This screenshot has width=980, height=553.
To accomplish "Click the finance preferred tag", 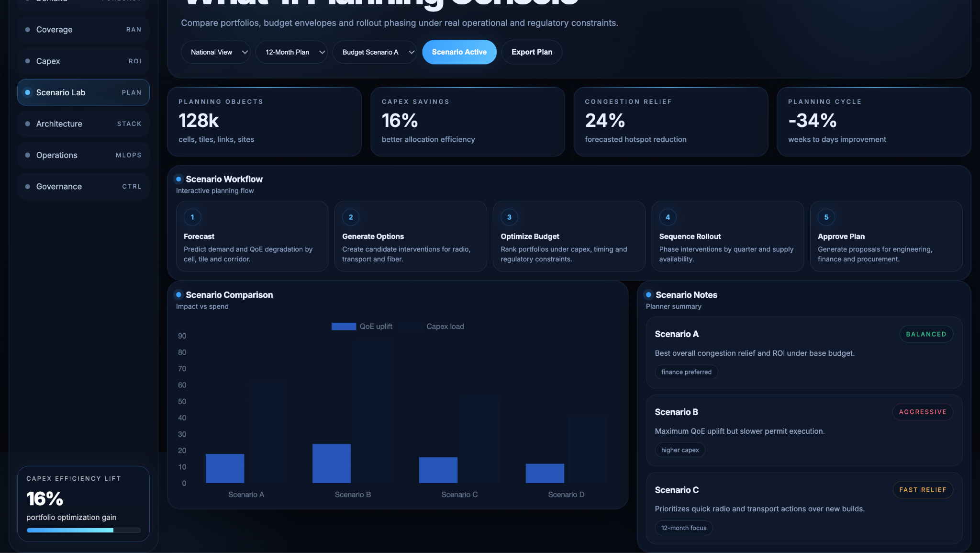I will pos(686,372).
